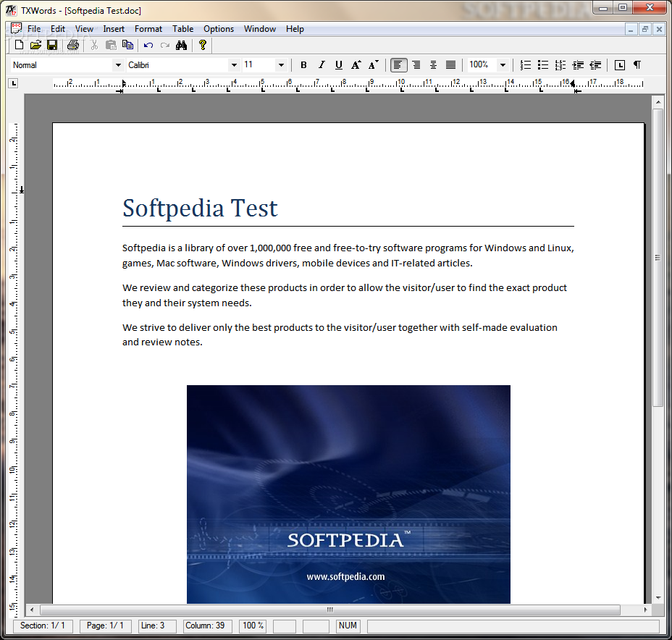This screenshot has width=672, height=640.
Task: Click the Section 1/1 status field
Action: (x=43, y=626)
